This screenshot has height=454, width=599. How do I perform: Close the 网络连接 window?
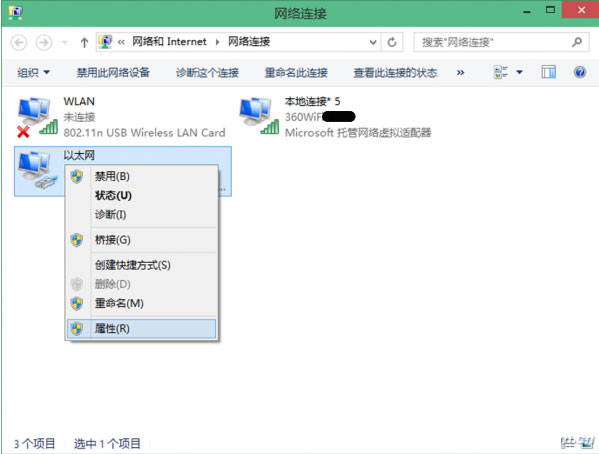pos(581,10)
